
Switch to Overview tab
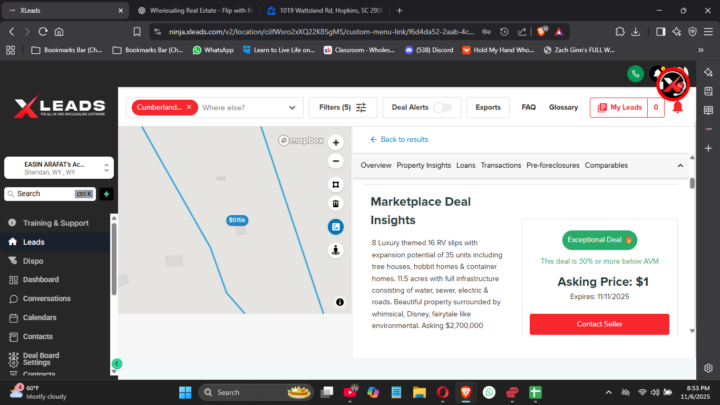click(x=376, y=165)
